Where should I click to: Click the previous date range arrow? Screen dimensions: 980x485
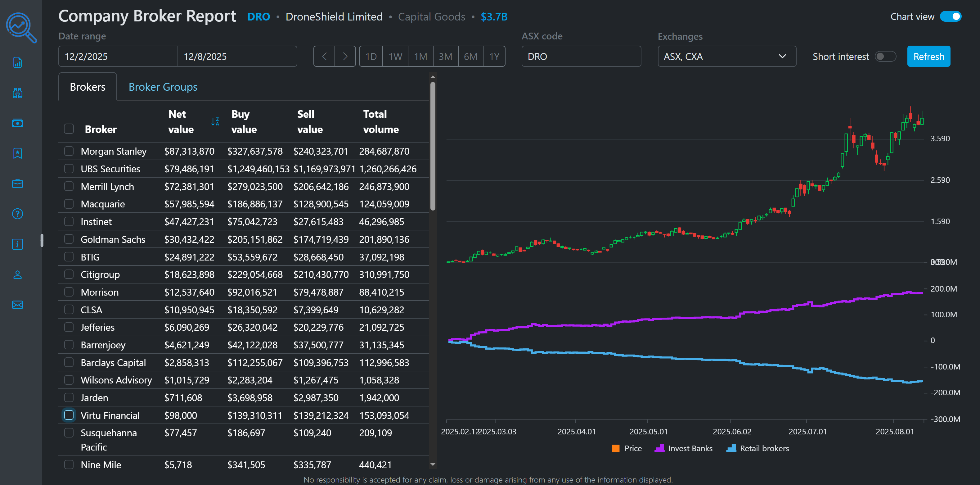coord(324,56)
